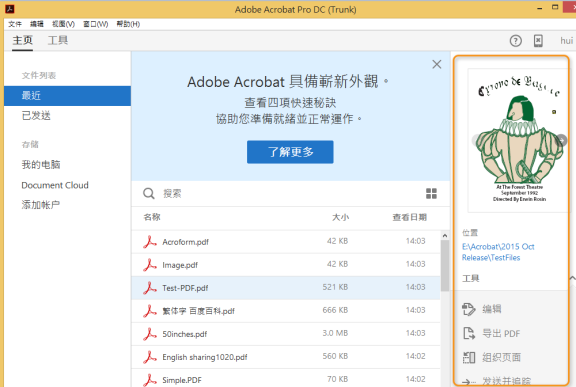Switch to the 主页 tab

23,40
